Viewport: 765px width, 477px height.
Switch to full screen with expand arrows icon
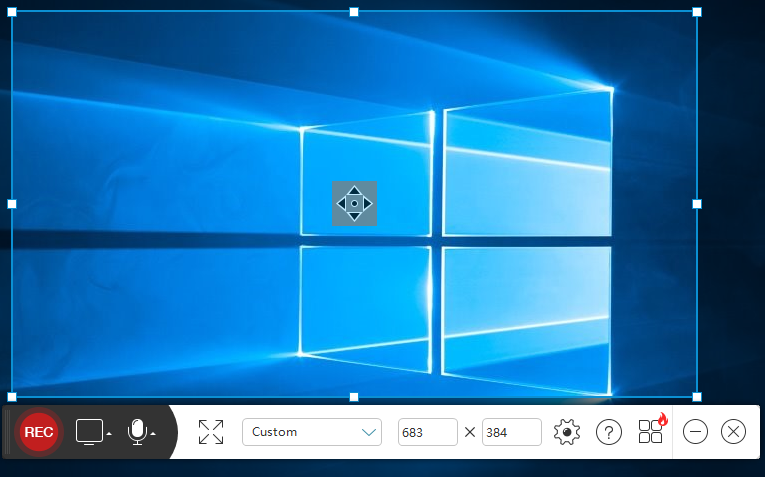pyautogui.click(x=211, y=432)
